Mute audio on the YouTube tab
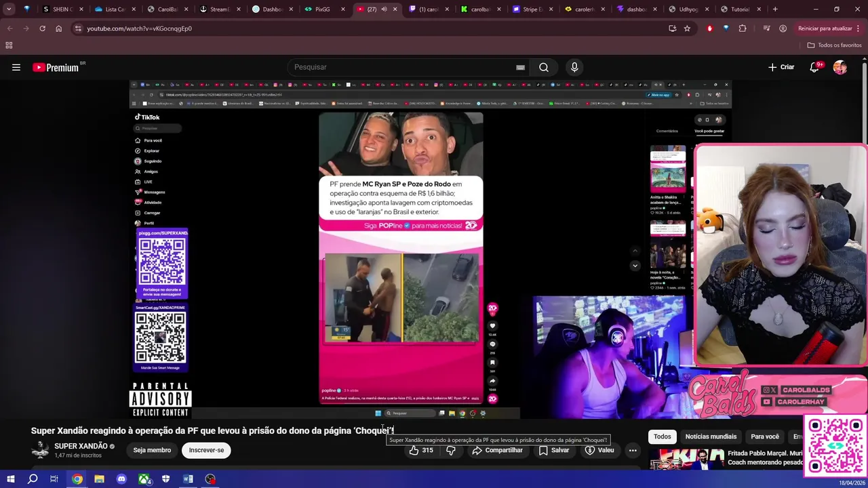 click(x=384, y=9)
